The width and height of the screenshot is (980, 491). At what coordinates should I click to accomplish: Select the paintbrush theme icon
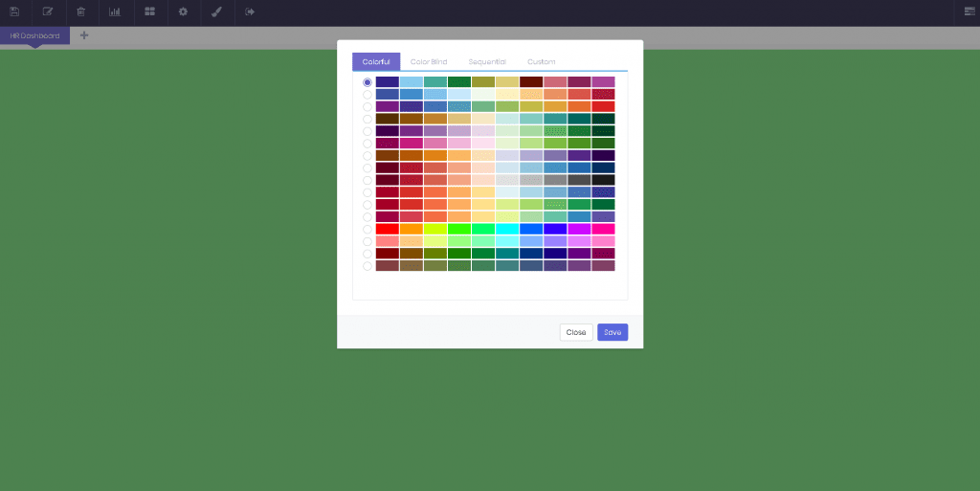(216, 12)
